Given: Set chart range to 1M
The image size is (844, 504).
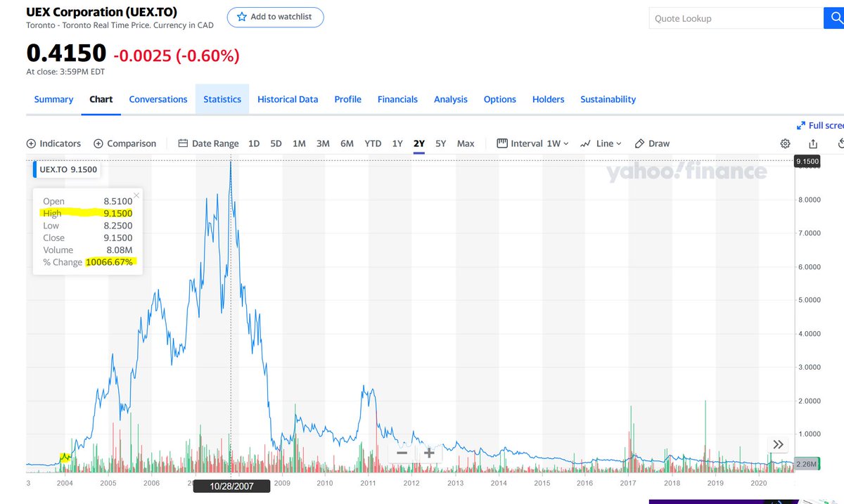Looking at the screenshot, I should 299,143.
